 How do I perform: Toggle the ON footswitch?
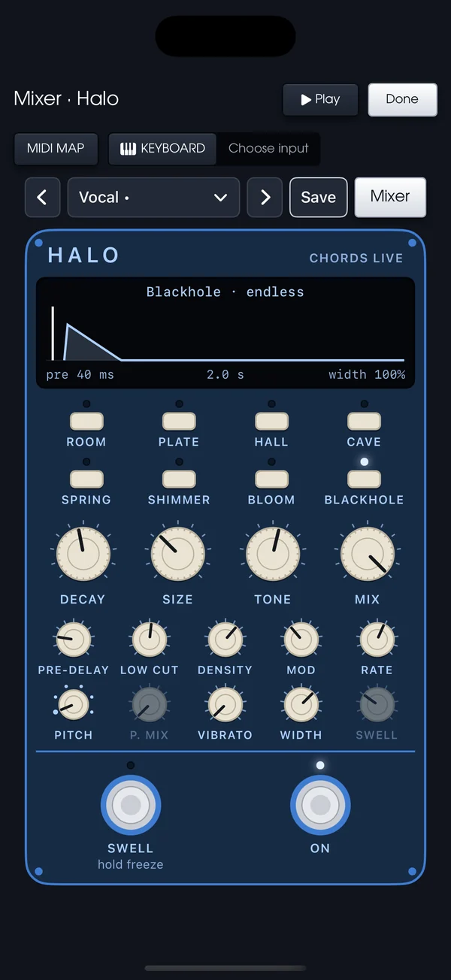pyautogui.click(x=320, y=805)
